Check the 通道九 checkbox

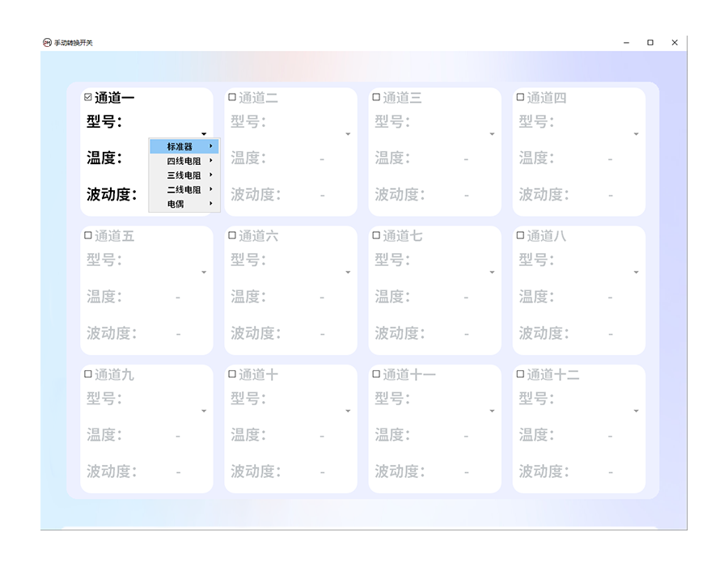click(x=87, y=374)
